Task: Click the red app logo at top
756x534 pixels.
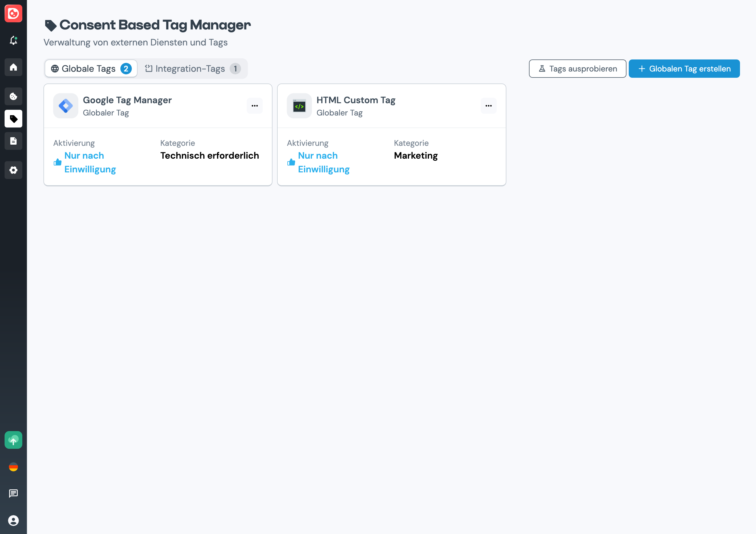Action: coord(13,13)
